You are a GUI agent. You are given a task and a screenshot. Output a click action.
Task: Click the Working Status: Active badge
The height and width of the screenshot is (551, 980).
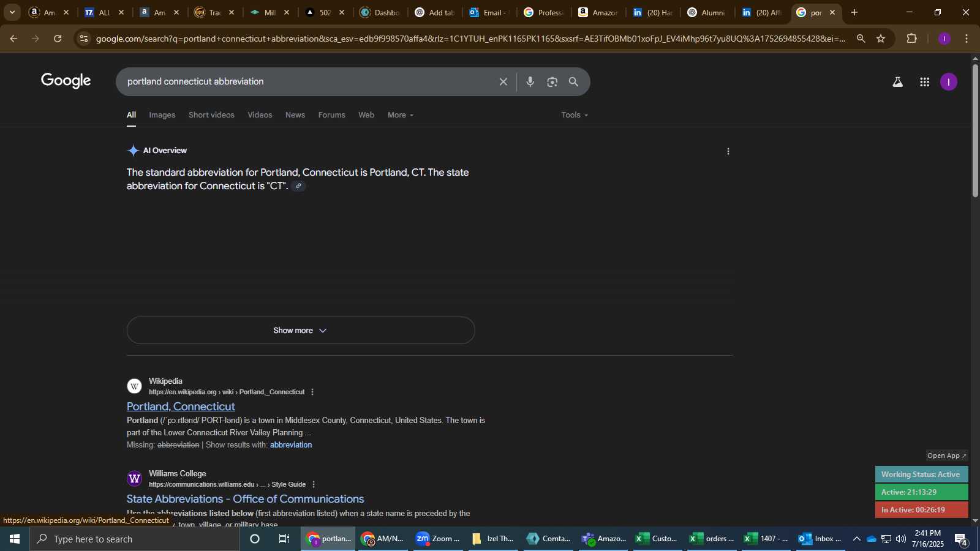click(921, 474)
